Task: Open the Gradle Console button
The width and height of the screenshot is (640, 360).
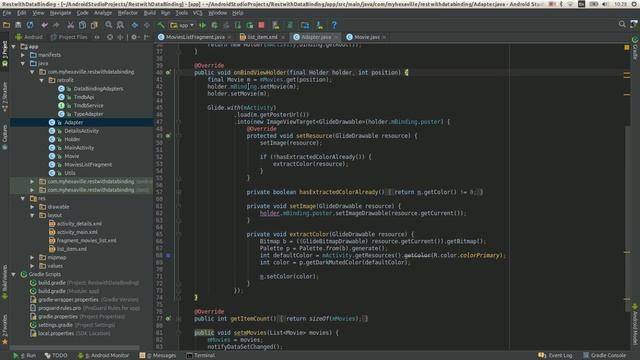Action: tap(604, 356)
